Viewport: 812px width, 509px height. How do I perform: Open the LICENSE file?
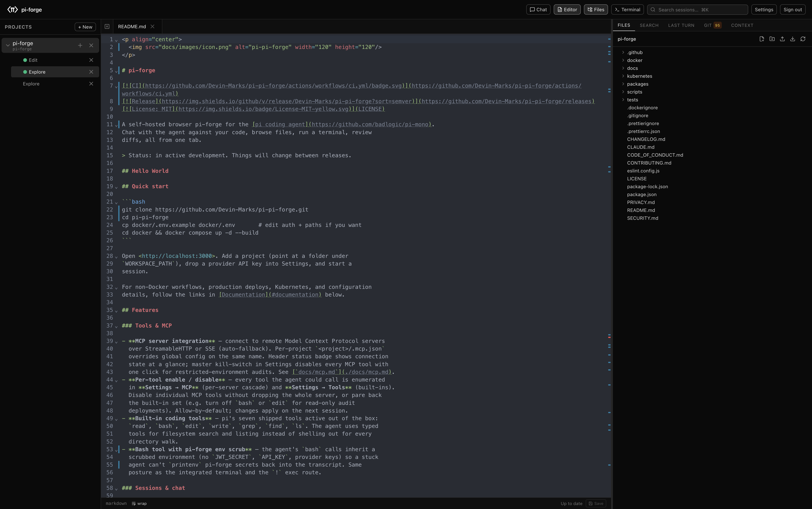(637, 179)
